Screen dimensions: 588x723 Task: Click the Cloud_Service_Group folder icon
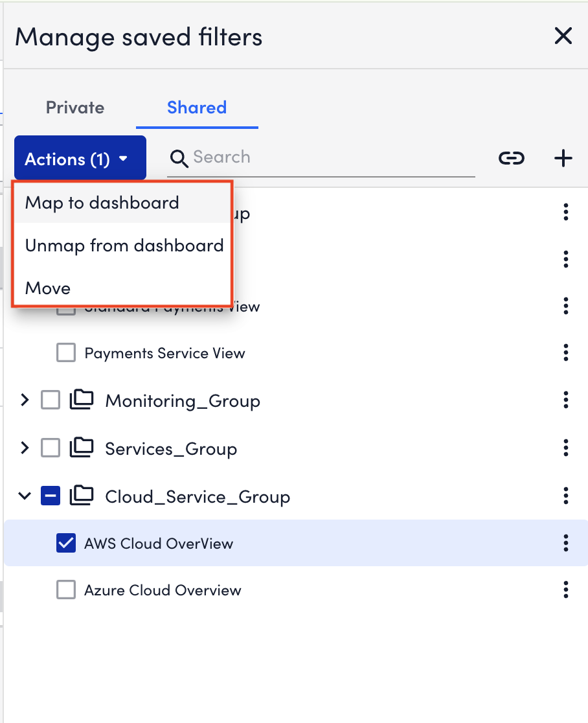tap(82, 495)
